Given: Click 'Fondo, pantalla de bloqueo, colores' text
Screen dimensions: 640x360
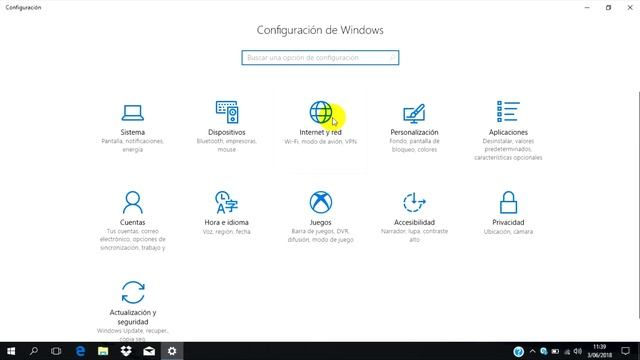Looking at the screenshot, I should 414,145.
